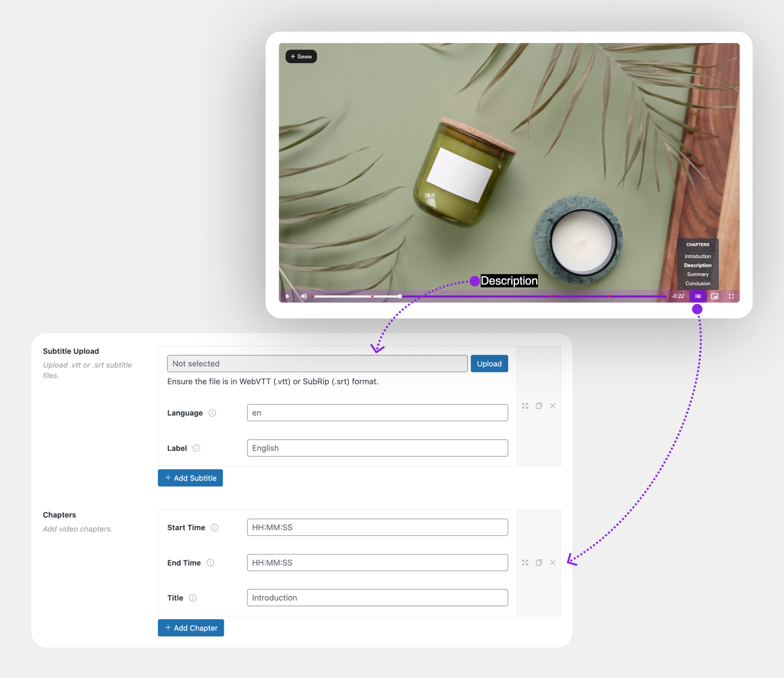
Task: Click the video progress bar
Action: point(490,296)
